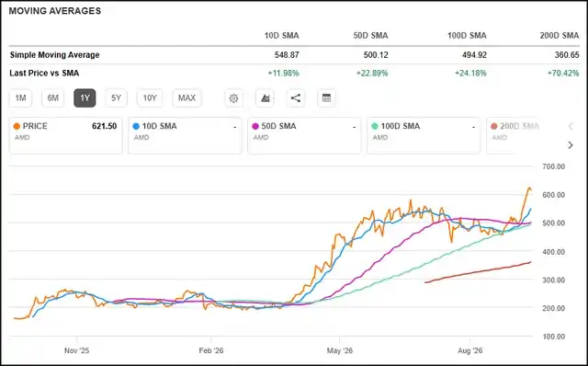The height and width of the screenshot is (366, 588).
Task: Click the 621.50 price value
Action: 104,126
